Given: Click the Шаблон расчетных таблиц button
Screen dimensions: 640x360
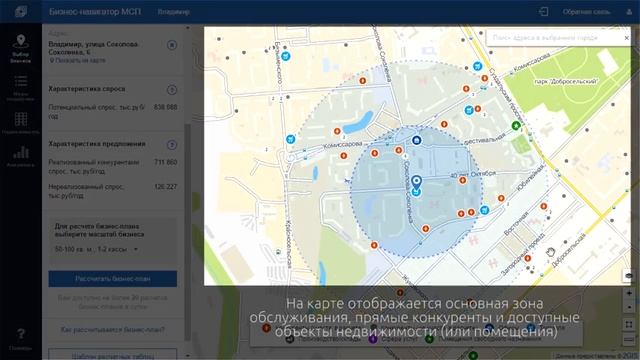Looking at the screenshot, I should click(113, 355).
